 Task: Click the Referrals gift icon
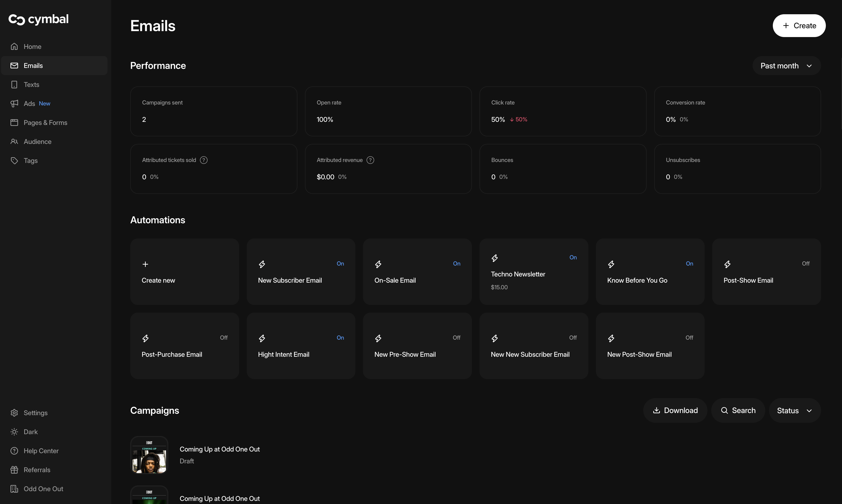(14, 470)
